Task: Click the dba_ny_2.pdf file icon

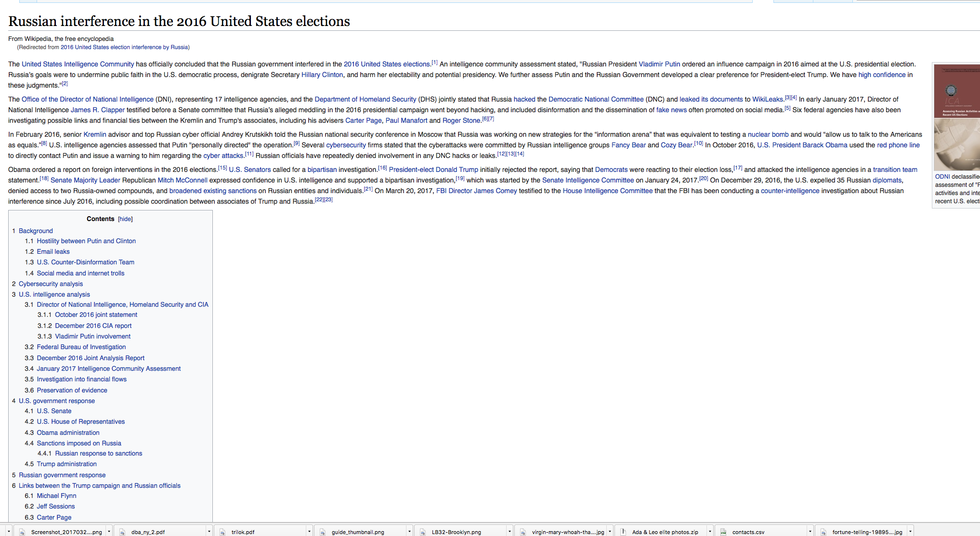Action: 122,532
